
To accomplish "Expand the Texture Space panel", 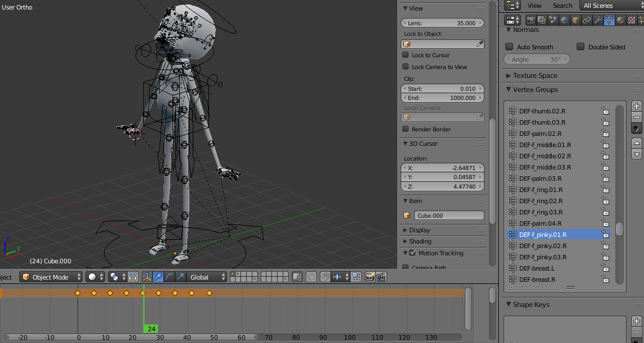I will pos(535,76).
